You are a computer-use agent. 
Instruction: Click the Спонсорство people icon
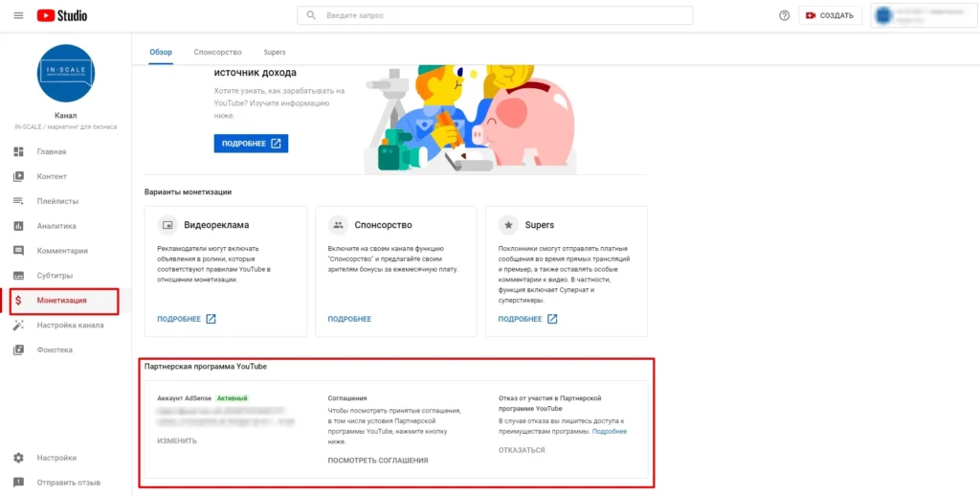pyautogui.click(x=338, y=225)
